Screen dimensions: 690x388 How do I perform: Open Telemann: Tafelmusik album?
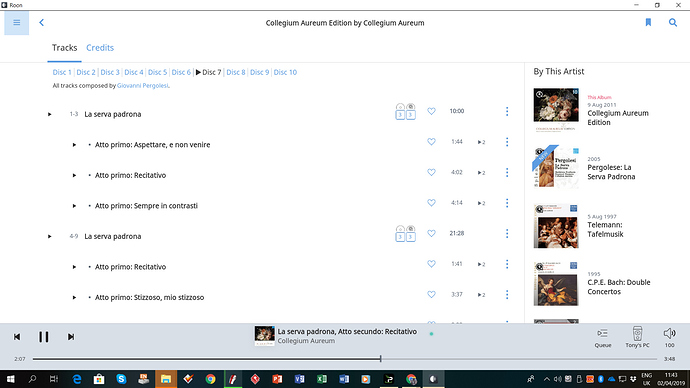point(606,229)
